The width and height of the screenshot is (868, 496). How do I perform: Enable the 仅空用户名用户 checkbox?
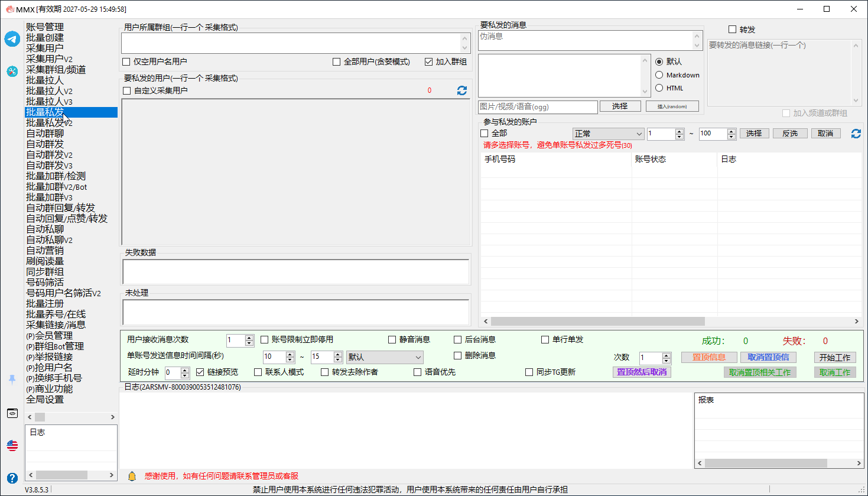126,61
